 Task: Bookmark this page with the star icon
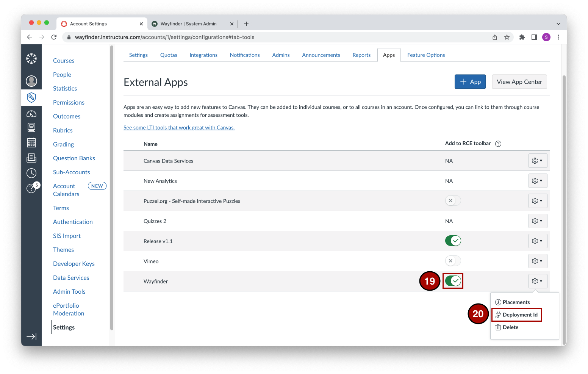point(507,37)
